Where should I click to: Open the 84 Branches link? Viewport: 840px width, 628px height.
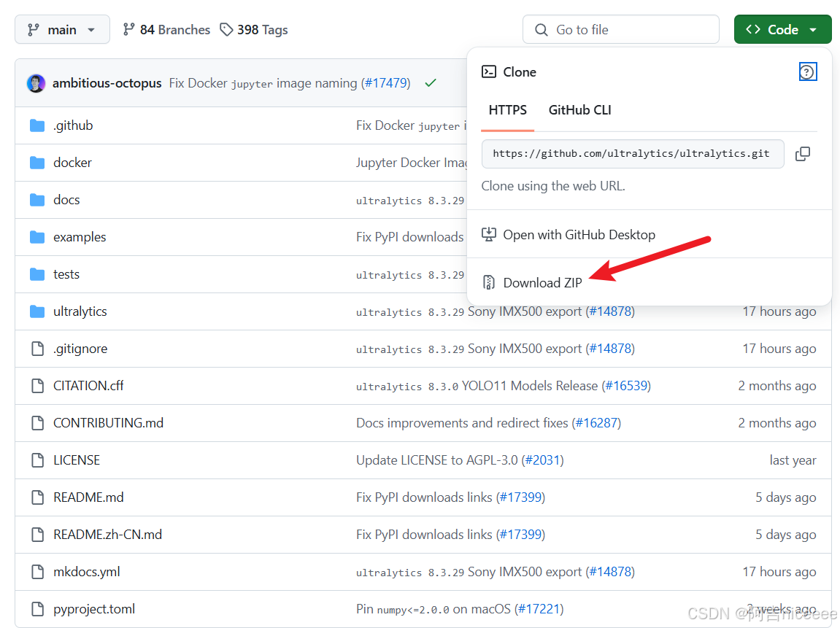[166, 29]
